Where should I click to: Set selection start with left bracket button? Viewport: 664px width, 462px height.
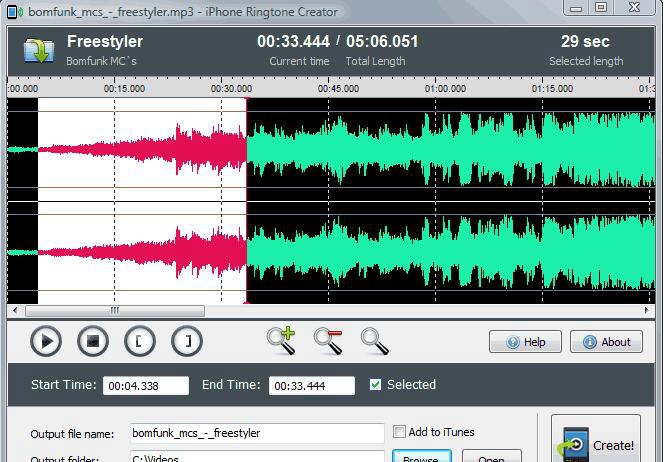click(x=140, y=341)
